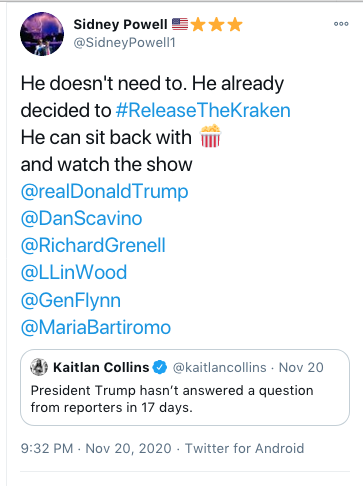Click the Sidney Powell display name

(x=121, y=24)
